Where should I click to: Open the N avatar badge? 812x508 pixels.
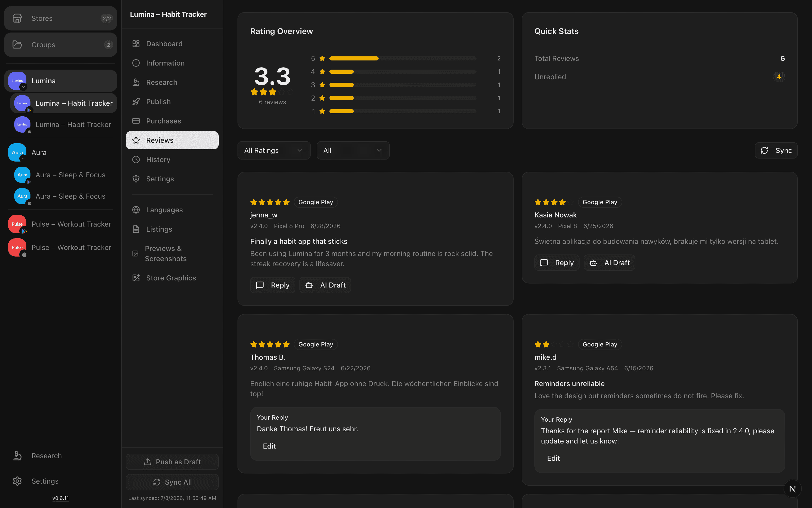point(792,489)
